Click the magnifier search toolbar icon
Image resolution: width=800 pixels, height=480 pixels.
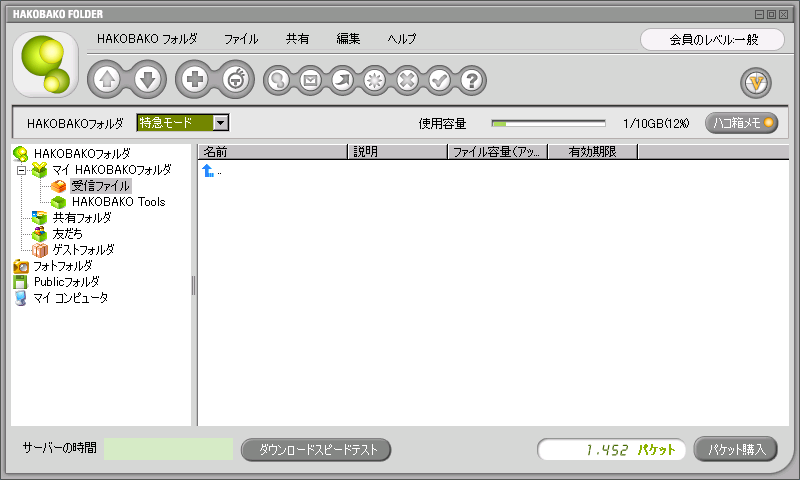tap(278, 80)
